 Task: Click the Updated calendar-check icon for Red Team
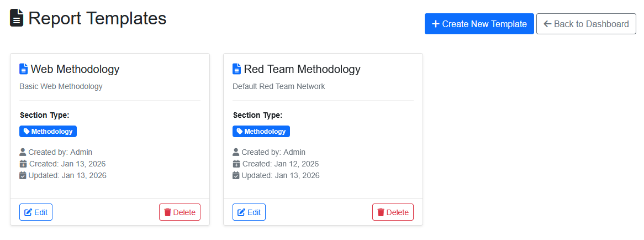[x=236, y=175]
